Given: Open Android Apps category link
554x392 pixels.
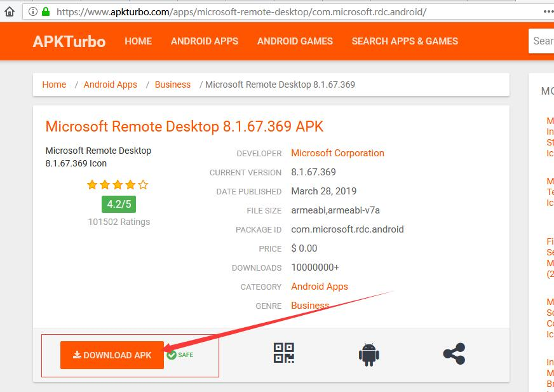Looking at the screenshot, I should point(320,287).
